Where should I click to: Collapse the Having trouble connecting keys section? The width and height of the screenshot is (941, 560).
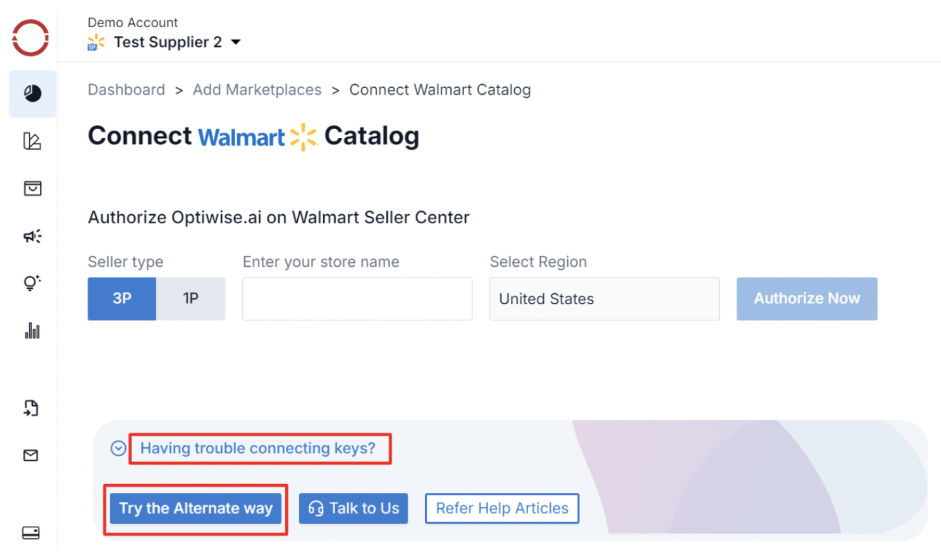[x=118, y=449]
